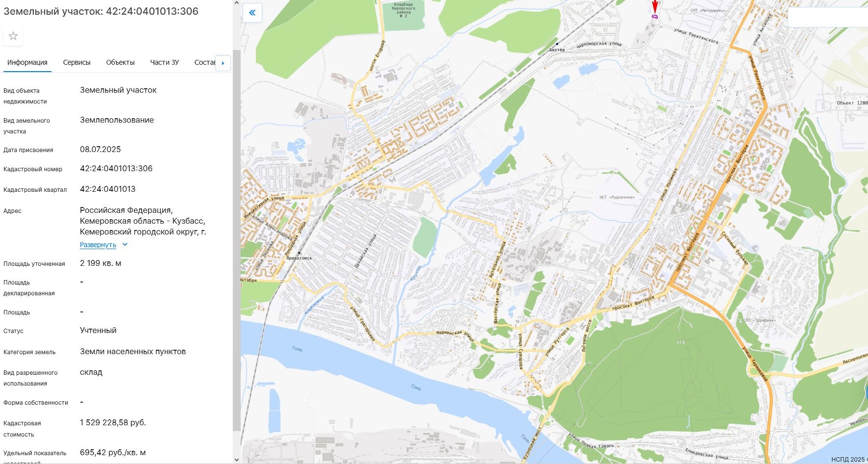The width and height of the screenshot is (868, 464).
Task: Select the purple highlighted parcel on map
Action: tap(654, 16)
